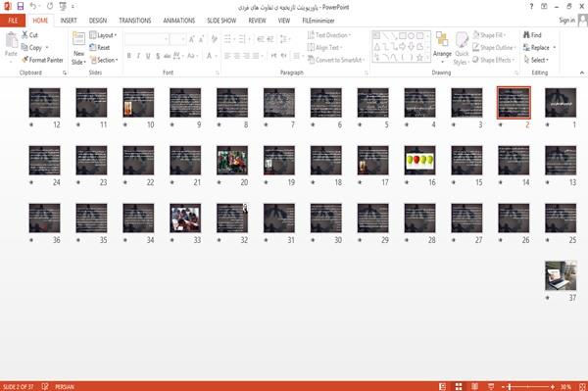Click the Fit slide to window icon
Image resolution: width=588 pixels, height=391 pixels.
[x=582, y=386]
